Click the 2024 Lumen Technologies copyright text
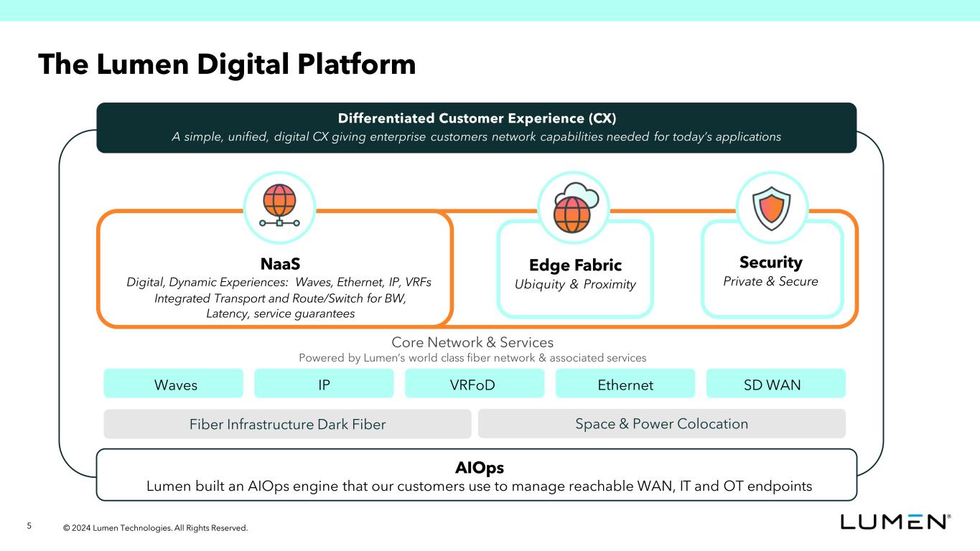The width and height of the screenshot is (980, 551). (155, 528)
